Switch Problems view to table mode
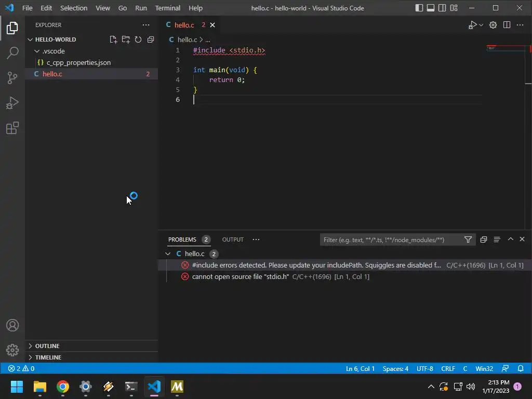Image resolution: width=532 pixels, height=399 pixels. click(x=497, y=240)
